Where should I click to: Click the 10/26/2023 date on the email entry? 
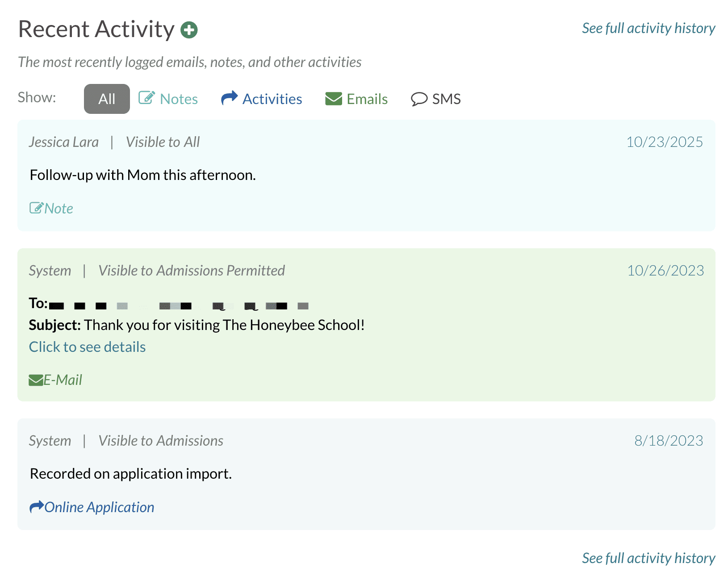click(x=665, y=270)
